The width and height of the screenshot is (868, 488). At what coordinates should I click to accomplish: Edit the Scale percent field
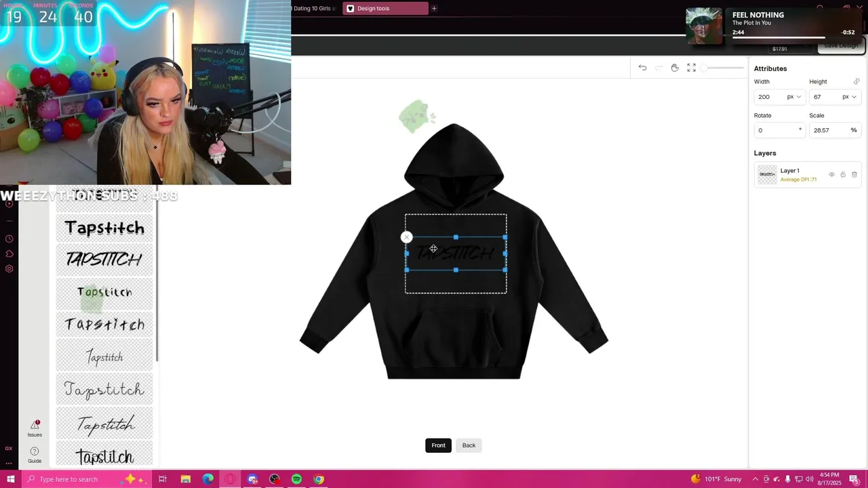pyautogui.click(x=835, y=130)
